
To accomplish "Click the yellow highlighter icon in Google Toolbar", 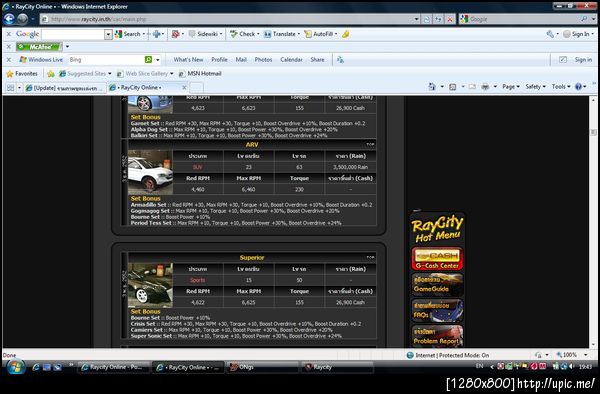I will (346, 34).
